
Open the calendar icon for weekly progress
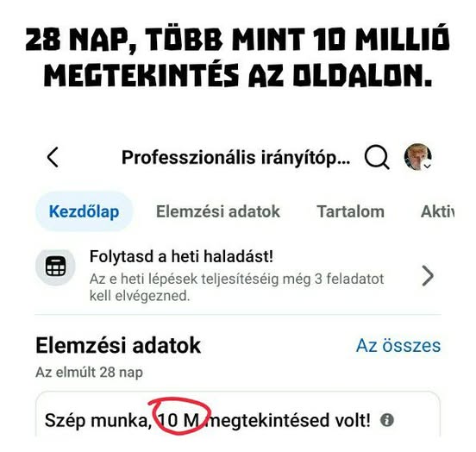[x=55, y=267]
